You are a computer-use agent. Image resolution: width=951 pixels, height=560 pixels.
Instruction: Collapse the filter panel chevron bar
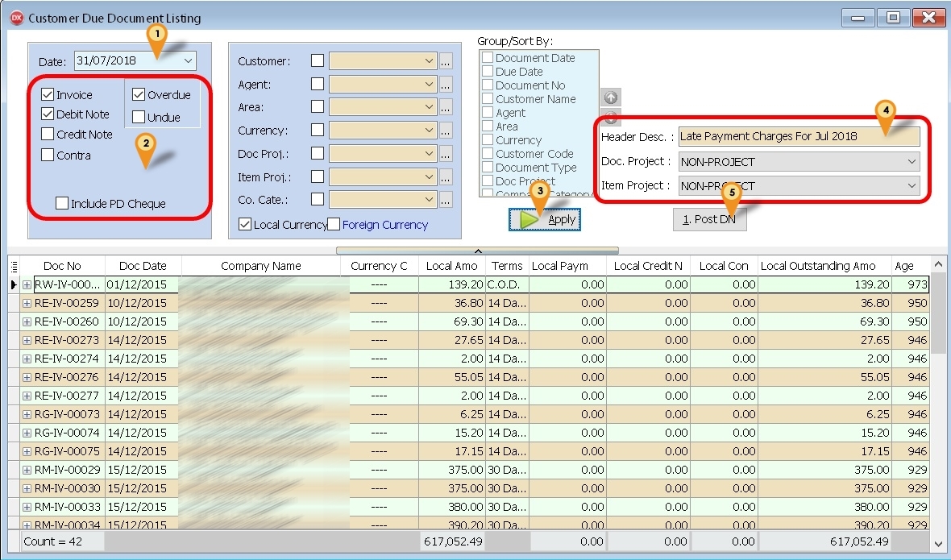coord(477,251)
